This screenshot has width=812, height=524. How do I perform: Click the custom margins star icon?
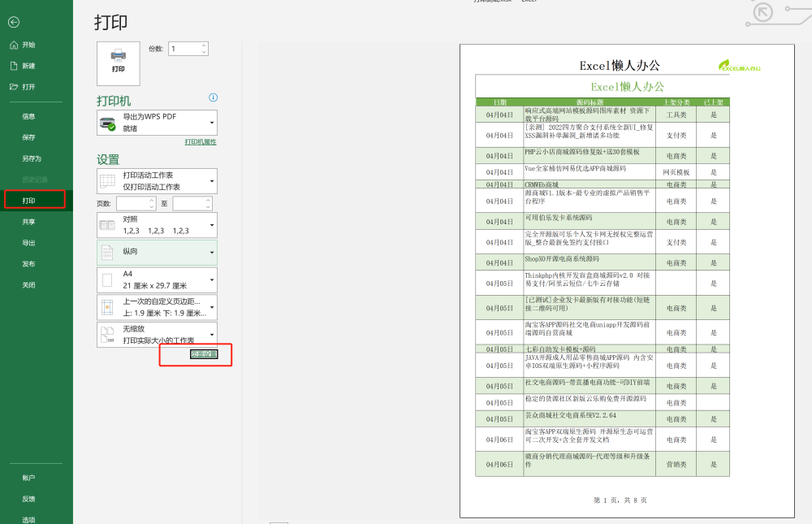pyautogui.click(x=107, y=307)
